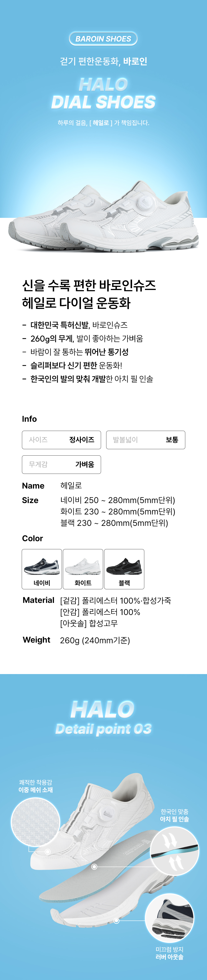Click the 쾌적한 착용감 이중 메쉬 소재 label
Image resolution: width=207 pixels, height=980 pixels.
[x=36, y=786]
